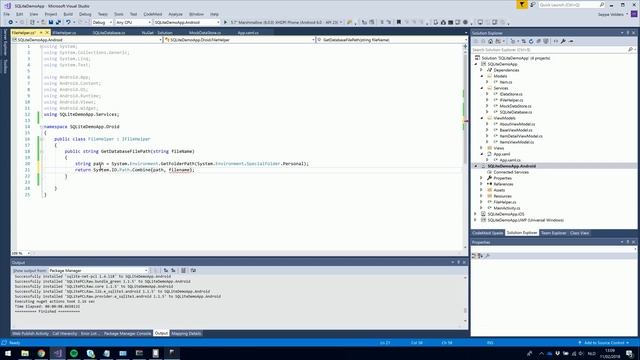This screenshot has width=640, height=360.
Task: Open the Debug menu
Action: [85, 14]
